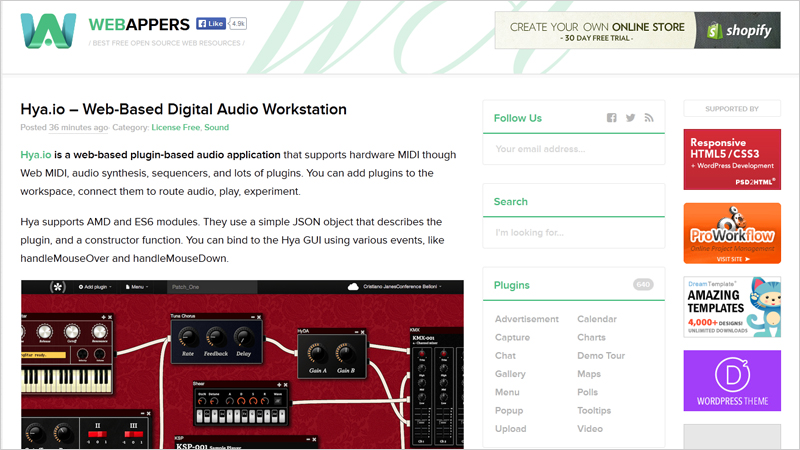This screenshot has height=450, width=800.
Task: Open the purple WordPress Theme ad
Action: 732,381
